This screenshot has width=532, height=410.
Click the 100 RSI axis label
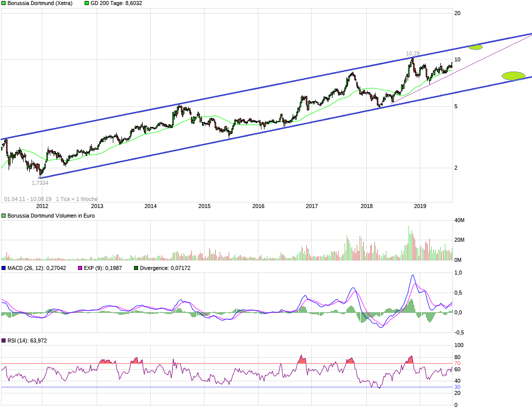click(459, 345)
